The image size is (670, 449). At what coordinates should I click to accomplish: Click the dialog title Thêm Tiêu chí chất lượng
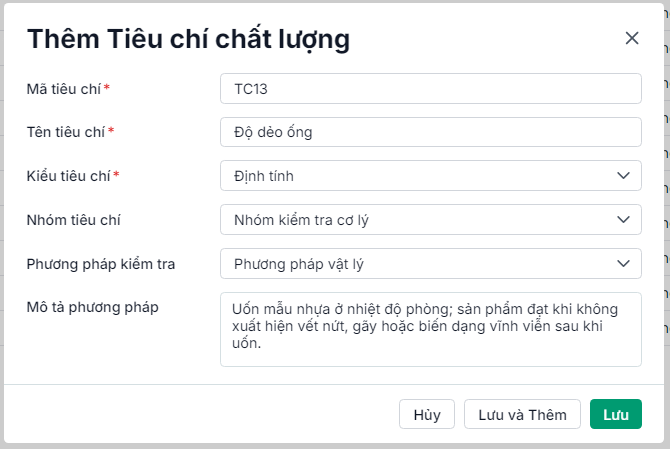point(188,39)
